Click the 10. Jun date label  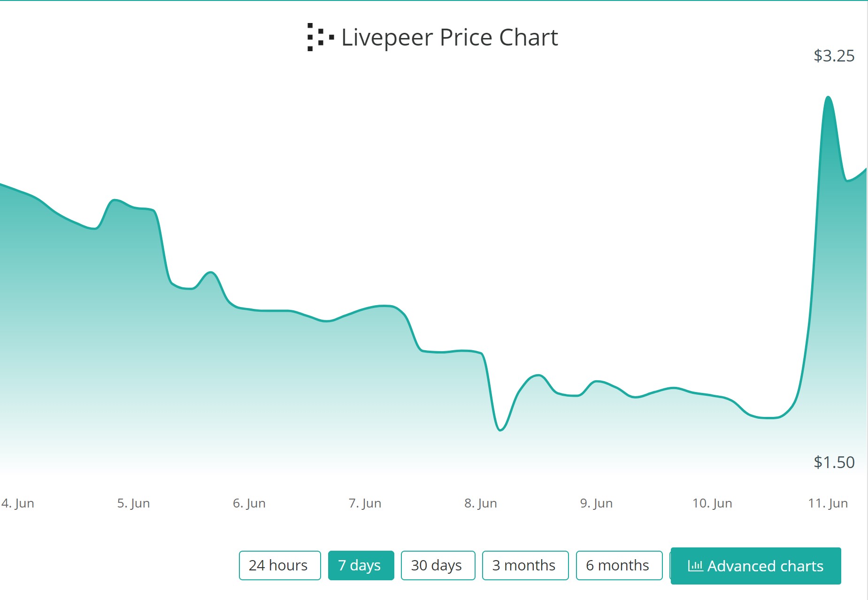pyautogui.click(x=712, y=503)
